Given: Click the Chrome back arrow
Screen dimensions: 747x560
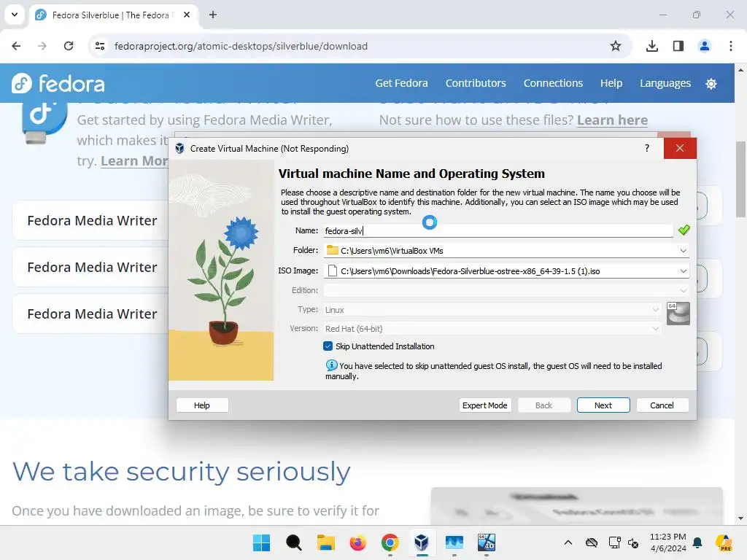Looking at the screenshot, I should [16, 46].
